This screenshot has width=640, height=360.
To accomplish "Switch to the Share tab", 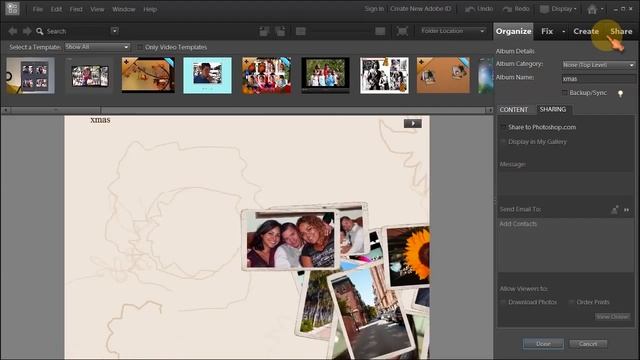I will pos(621,31).
